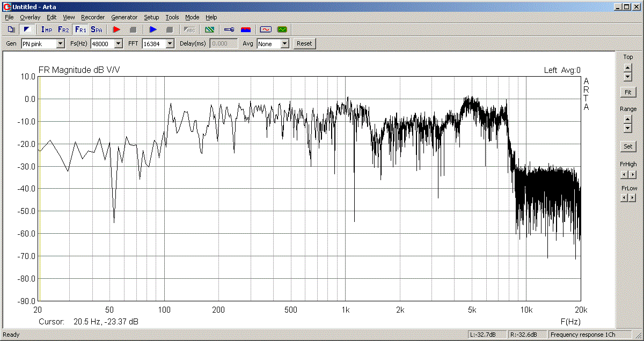Switch to SPA spectrum analyzer mode
The image size is (644, 341).
(x=97, y=29)
